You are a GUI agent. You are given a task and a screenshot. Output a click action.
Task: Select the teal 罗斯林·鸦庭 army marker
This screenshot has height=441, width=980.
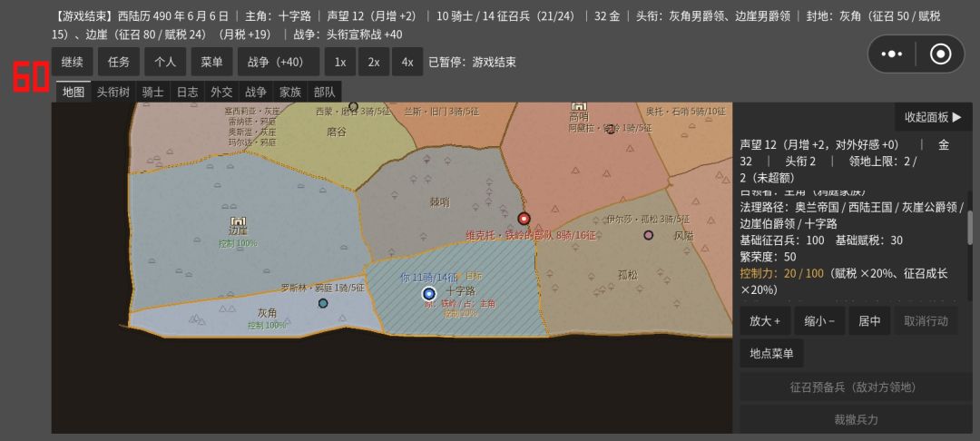pos(322,303)
